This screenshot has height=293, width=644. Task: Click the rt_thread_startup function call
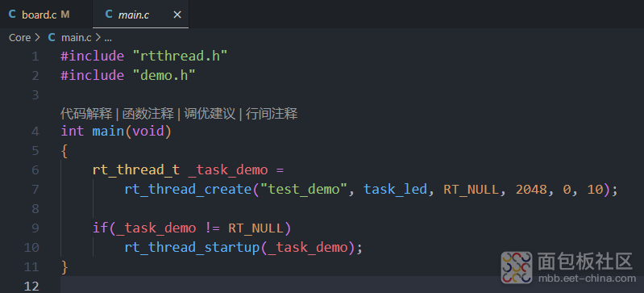pos(192,247)
